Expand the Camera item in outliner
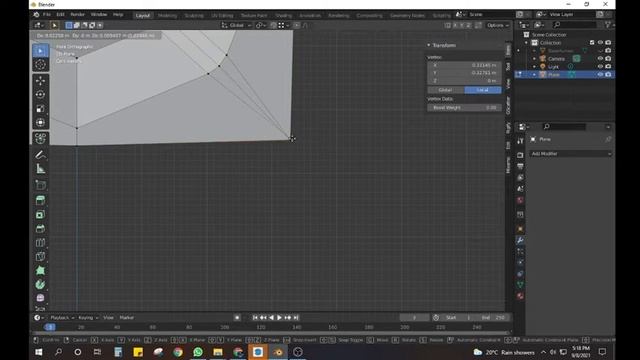 pyautogui.click(x=534, y=59)
